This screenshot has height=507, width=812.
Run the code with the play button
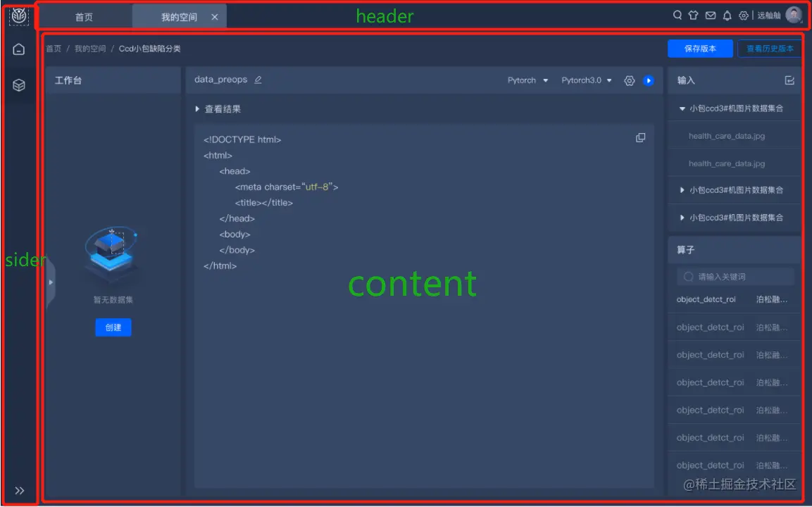[x=649, y=81]
